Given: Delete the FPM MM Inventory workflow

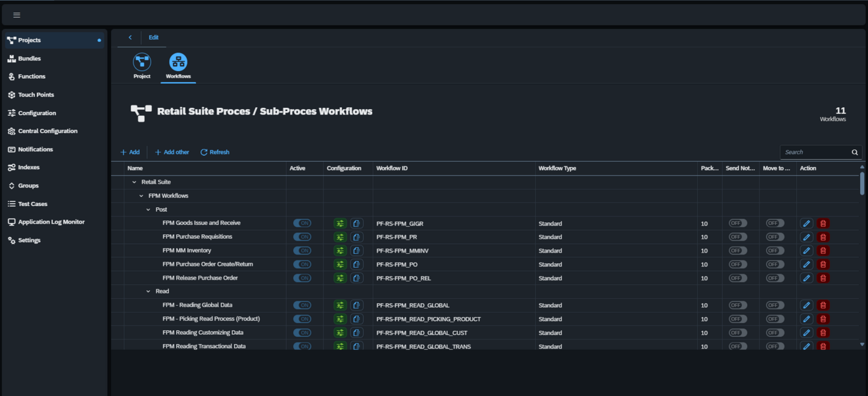Looking at the screenshot, I should click(823, 251).
